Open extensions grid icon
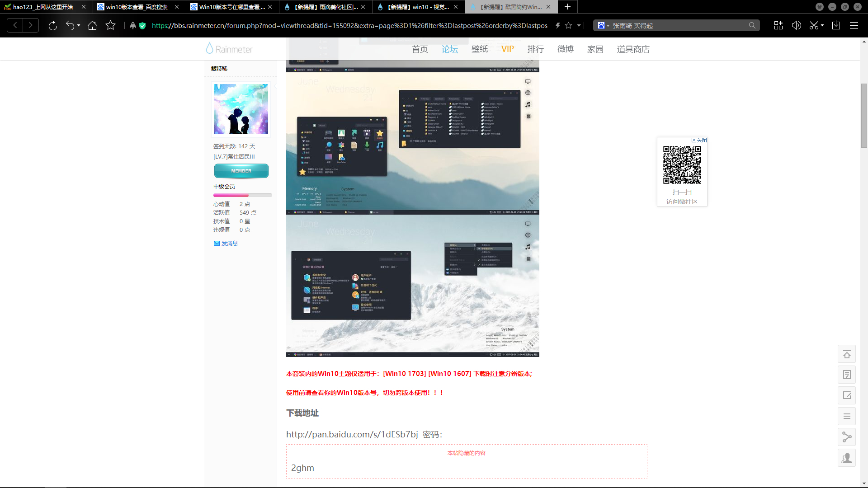This screenshot has width=868, height=488. point(778,26)
